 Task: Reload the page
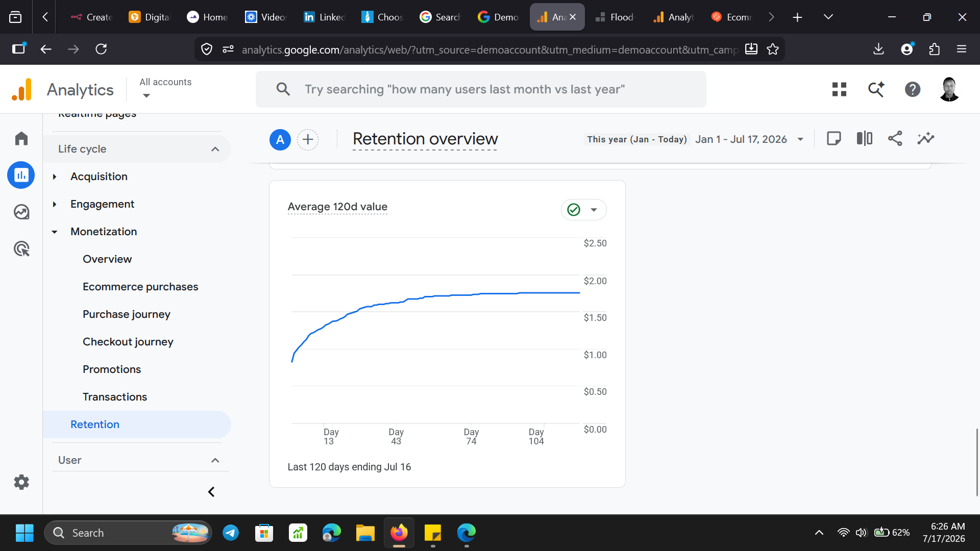click(101, 49)
